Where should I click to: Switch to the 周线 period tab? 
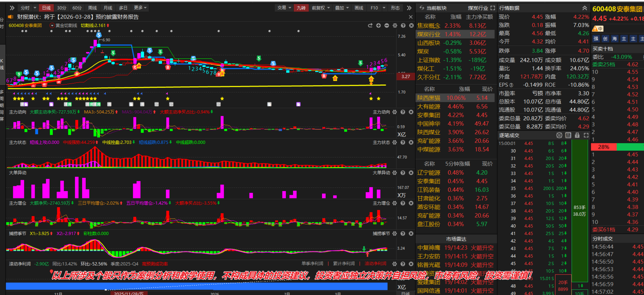[x=93, y=8]
